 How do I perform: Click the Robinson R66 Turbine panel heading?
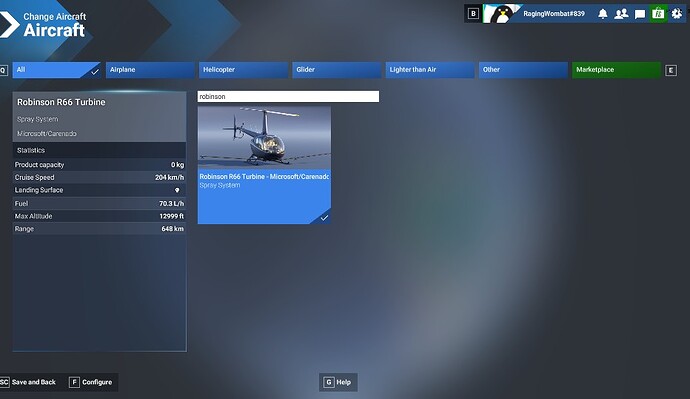pos(61,102)
